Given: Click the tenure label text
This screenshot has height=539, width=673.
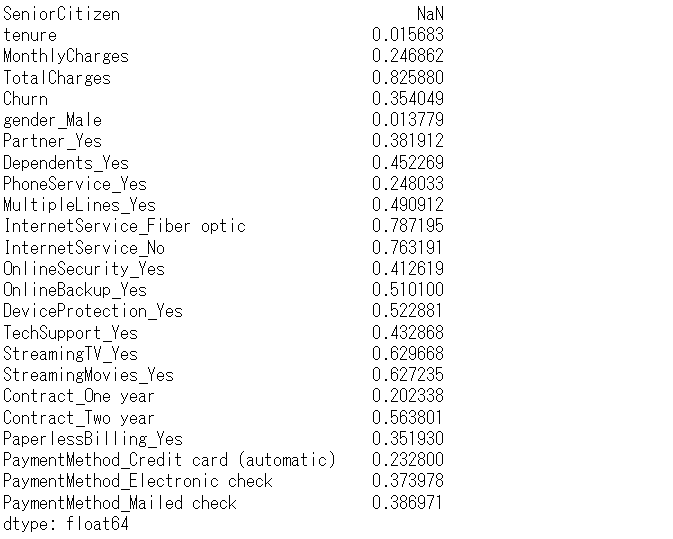Looking at the screenshot, I should click(x=30, y=35).
